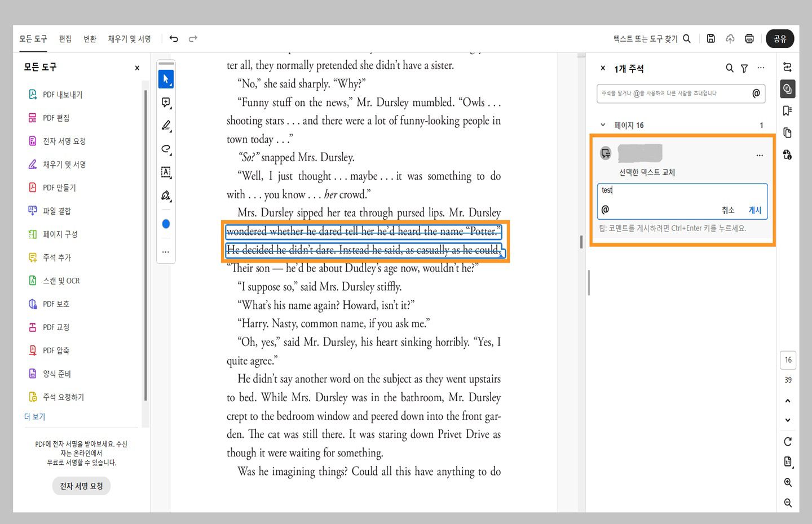The width and height of the screenshot is (812, 524).
Task: Pick the blue color swatch
Action: (x=166, y=224)
